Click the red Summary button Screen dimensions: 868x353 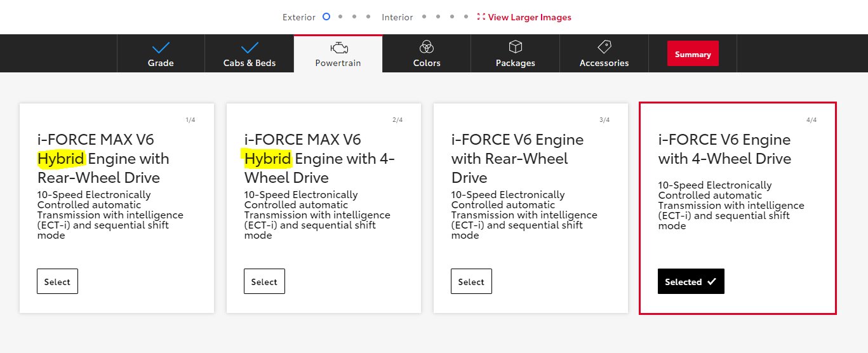tap(693, 54)
